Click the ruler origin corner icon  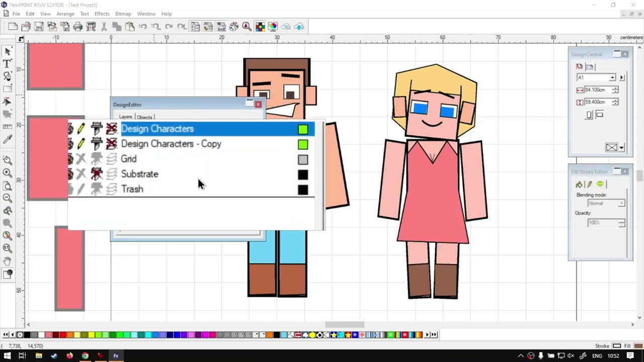(21, 38)
